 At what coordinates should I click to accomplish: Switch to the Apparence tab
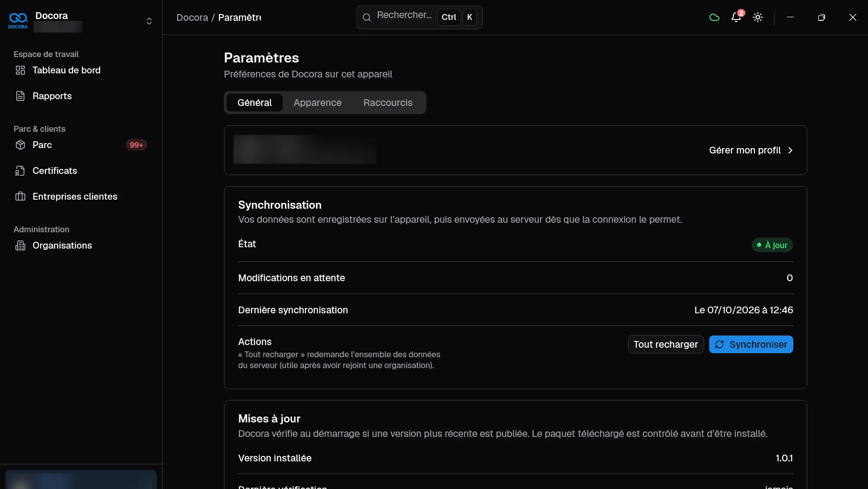coord(318,103)
